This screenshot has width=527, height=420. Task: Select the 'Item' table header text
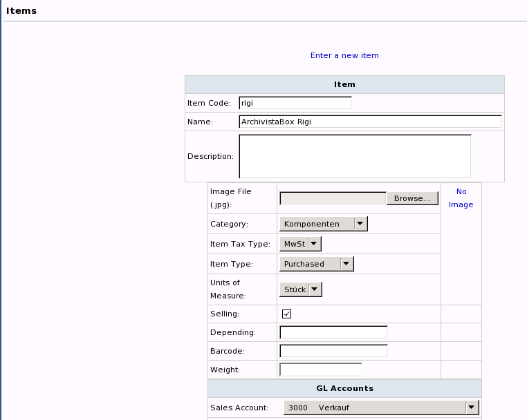click(344, 84)
